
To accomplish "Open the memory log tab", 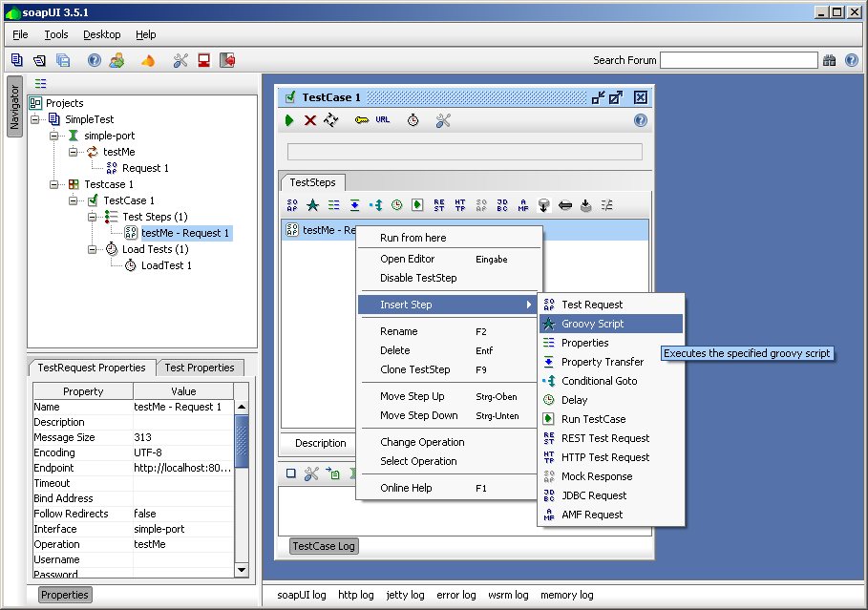I will (567, 595).
